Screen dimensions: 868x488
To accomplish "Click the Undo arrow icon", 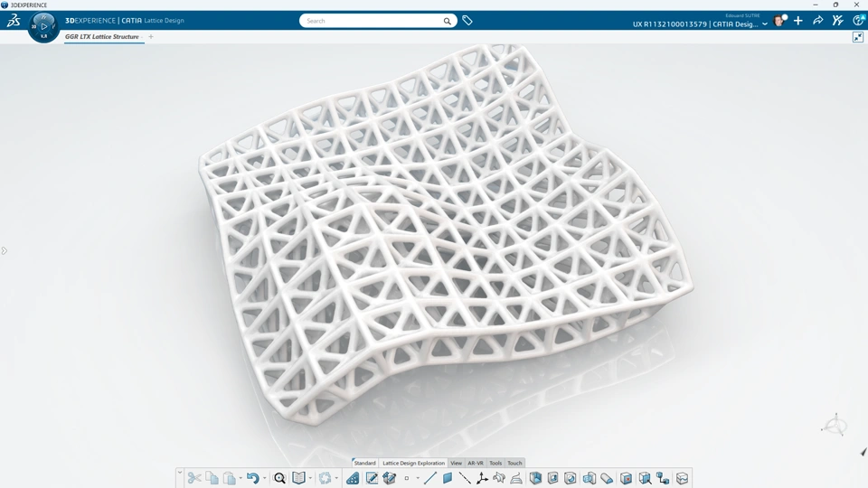I will 252,477.
